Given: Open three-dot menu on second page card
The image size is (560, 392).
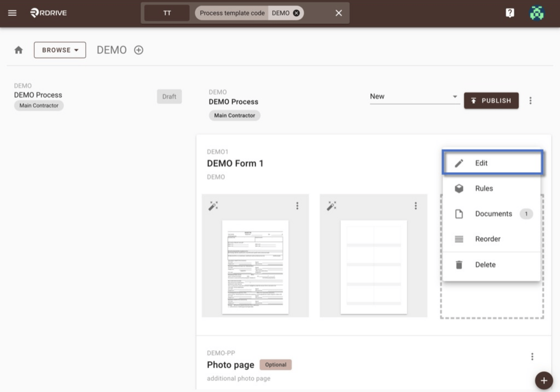Looking at the screenshot, I should pos(416,206).
